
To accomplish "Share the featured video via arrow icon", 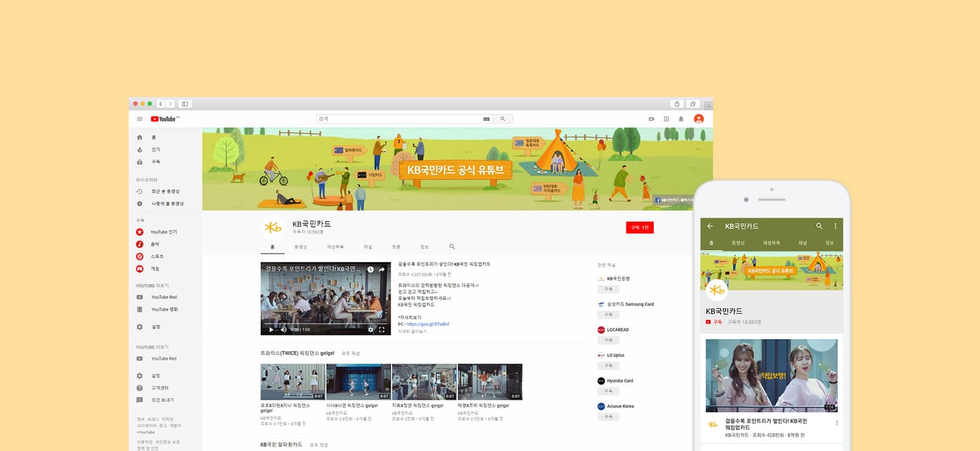I will (x=382, y=270).
